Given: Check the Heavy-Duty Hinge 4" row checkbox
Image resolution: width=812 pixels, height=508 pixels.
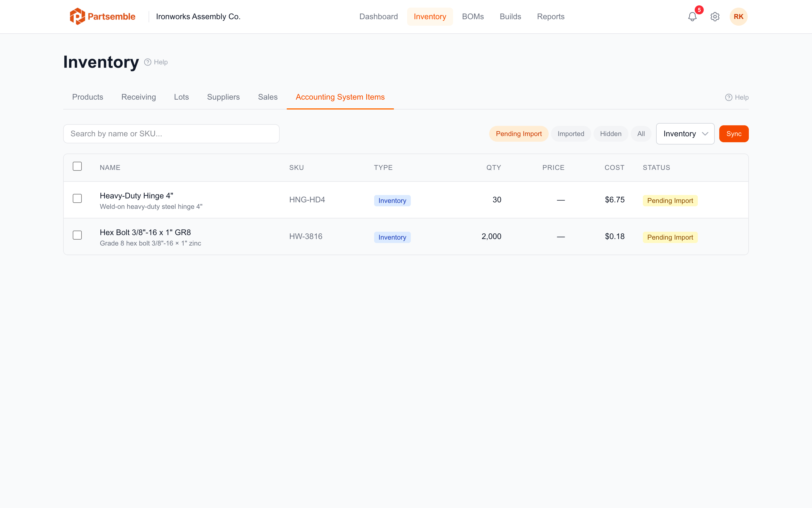Looking at the screenshot, I should point(77,199).
